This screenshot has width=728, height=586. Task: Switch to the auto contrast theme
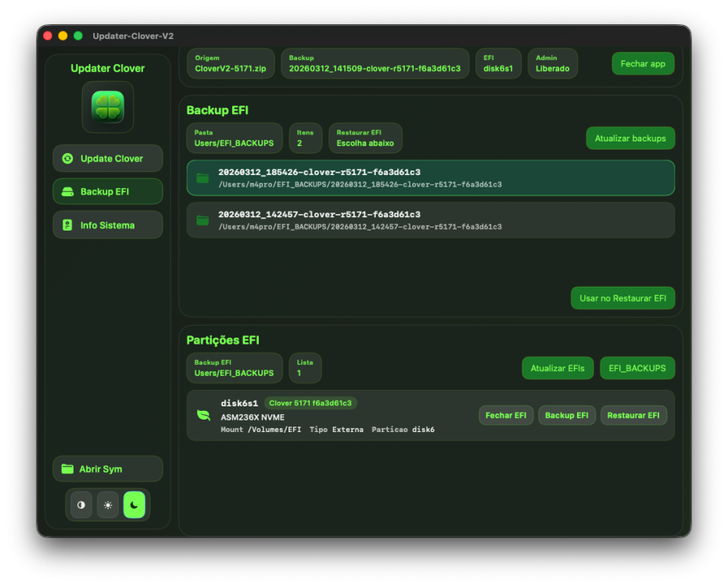(x=81, y=505)
